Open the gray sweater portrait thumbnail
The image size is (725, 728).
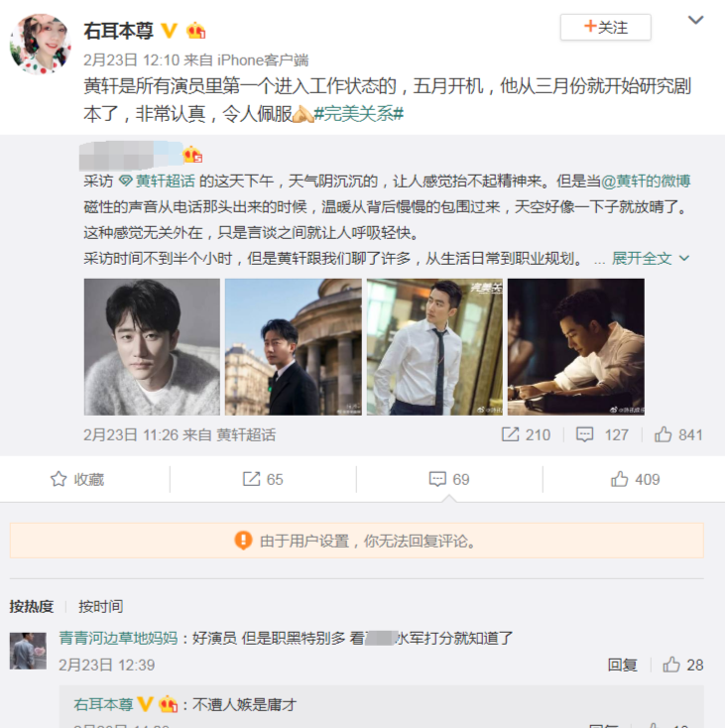pyautogui.click(x=152, y=347)
